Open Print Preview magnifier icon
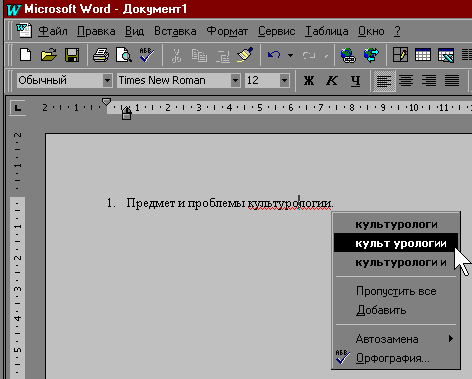The image size is (472, 379). point(124,55)
